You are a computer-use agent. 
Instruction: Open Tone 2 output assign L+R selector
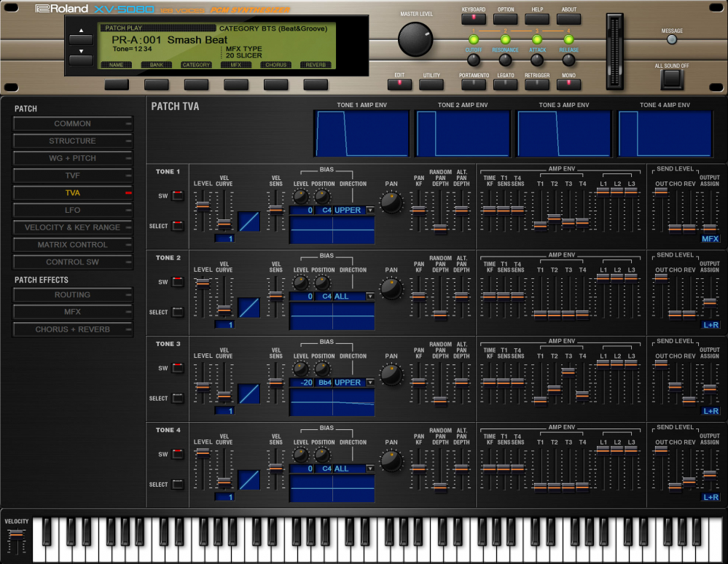pyautogui.click(x=710, y=325)
